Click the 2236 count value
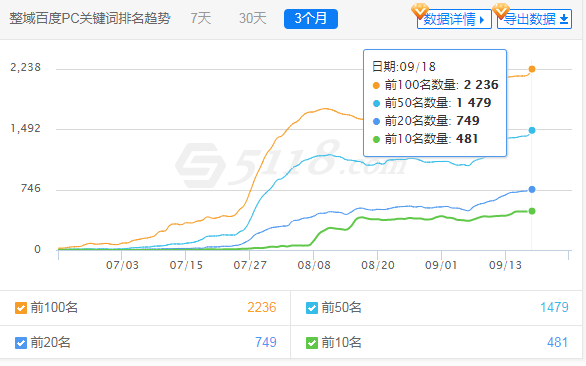This screenshot has height=366, width=586. coord(262,308)
